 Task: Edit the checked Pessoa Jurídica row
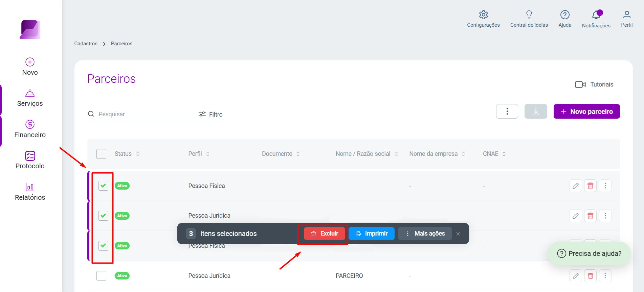(576, 216)
